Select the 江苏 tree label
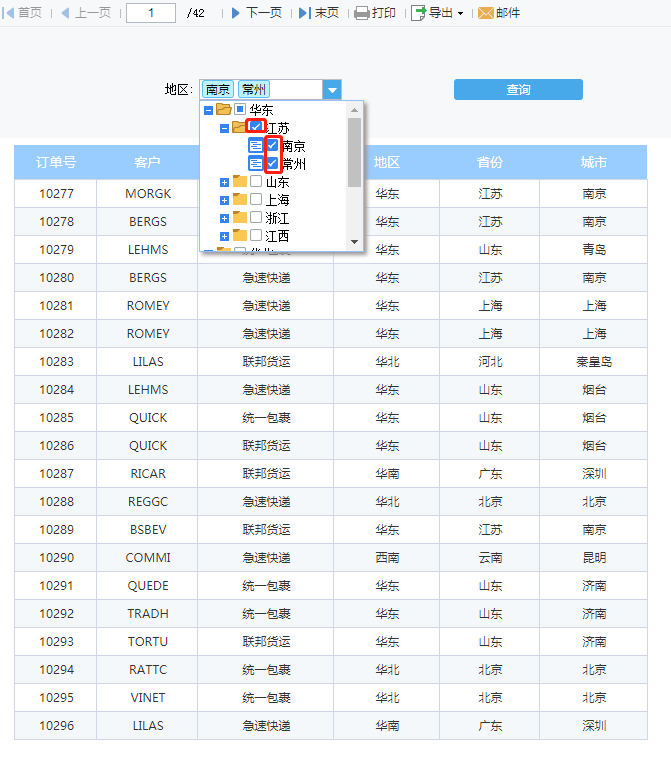Viewport: 671px width, 758px height. (x=277, y=128)
